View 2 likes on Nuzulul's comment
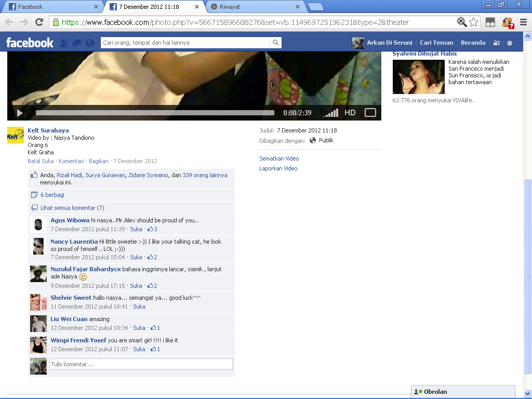Screen dimensions: 532x399 pos(152,286)
